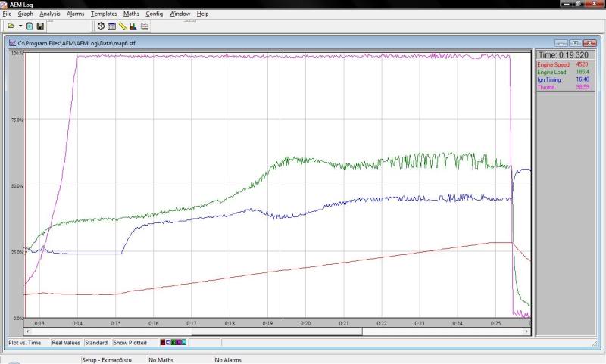The image size is (606, 364).
Task: Click the bar chart histogram icon
Action: coord(133,26)
